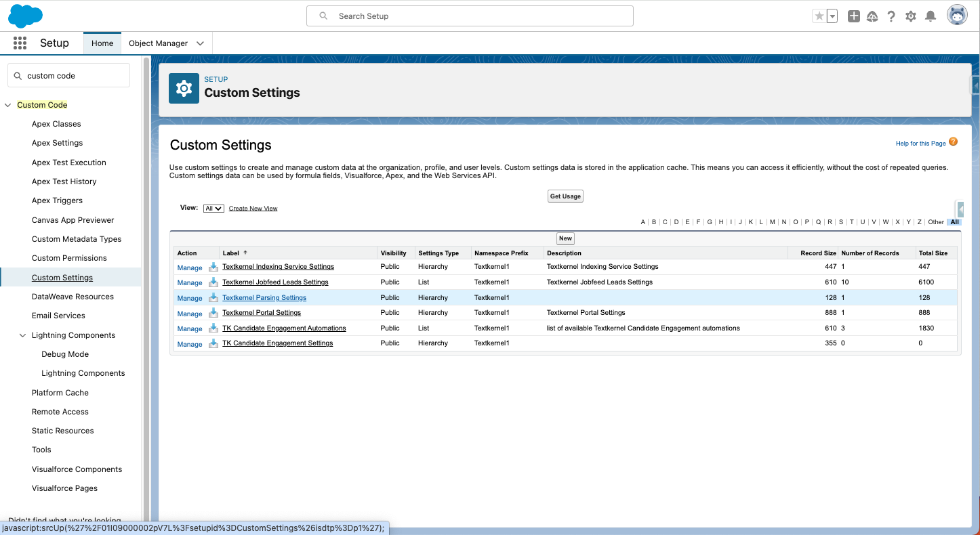
Task: Switch to the Home tab
Action: click(102, 43)
